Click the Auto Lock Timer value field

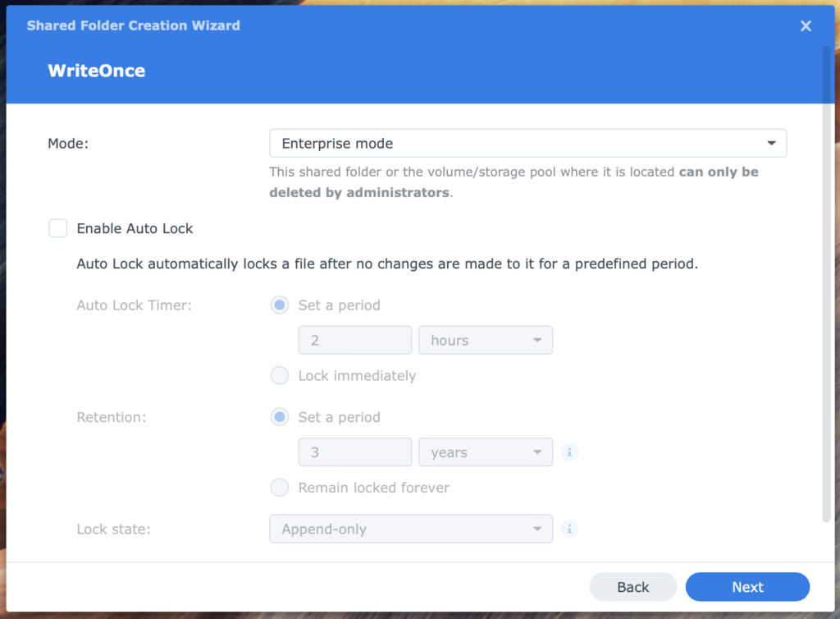pyautogui.click(x=354, y=340)
